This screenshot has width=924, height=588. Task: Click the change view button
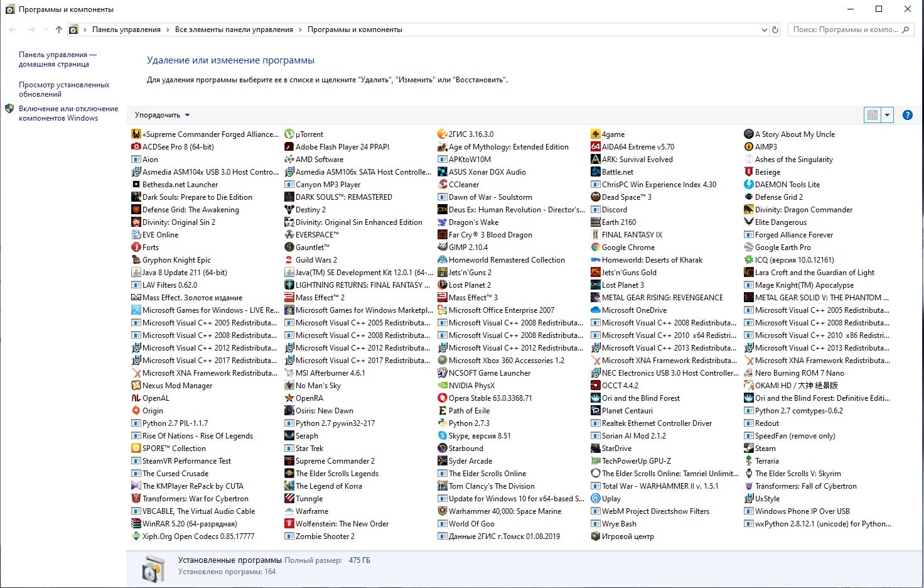873,115
